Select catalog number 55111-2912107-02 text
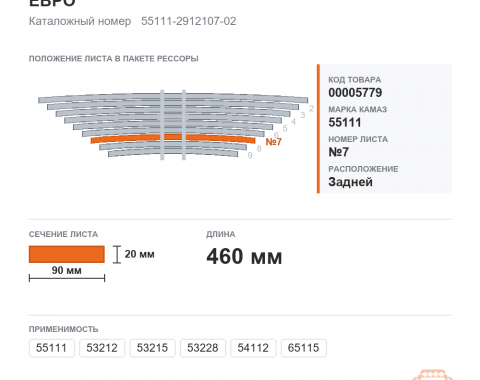Screen dimensions: 480x380 pyautogui.click(x=189, y=21)
